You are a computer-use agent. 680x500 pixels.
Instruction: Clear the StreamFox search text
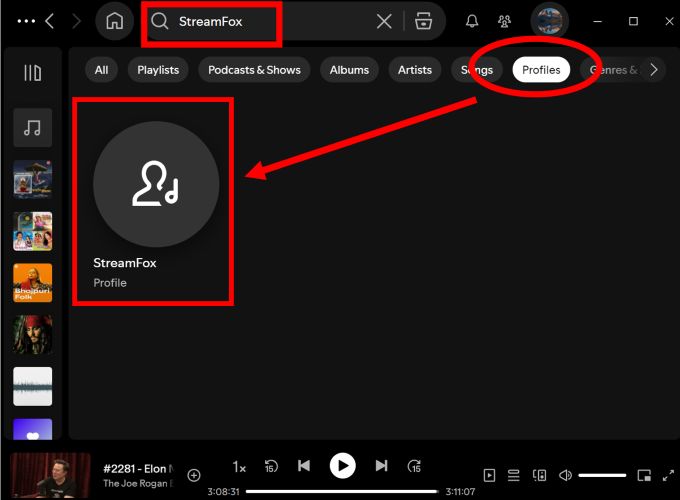click(384, 21)
